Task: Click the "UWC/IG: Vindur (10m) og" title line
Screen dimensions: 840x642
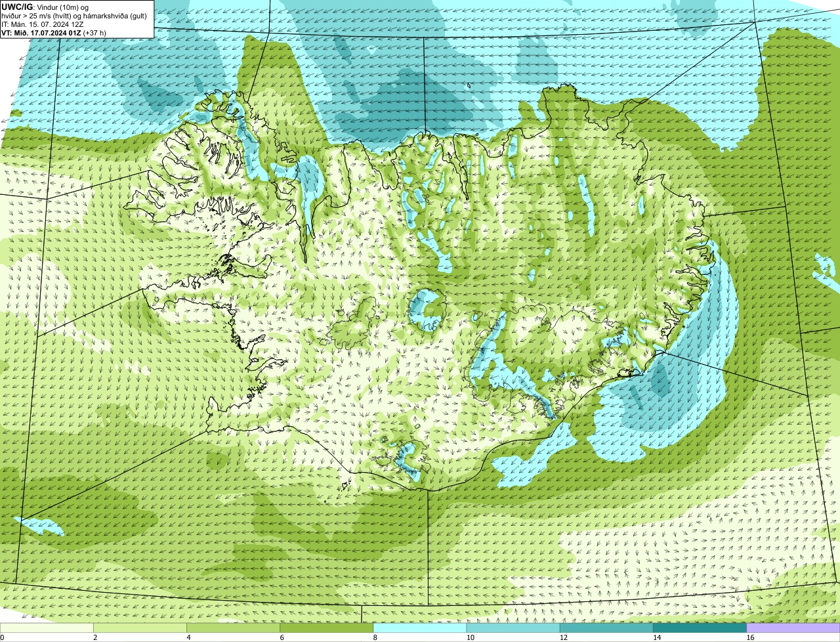Action: click(x=45, y=7)
